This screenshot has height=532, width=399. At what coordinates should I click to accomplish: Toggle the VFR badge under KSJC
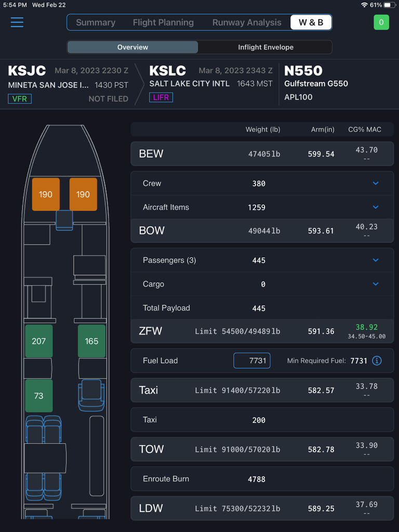(x=19, y=98)
